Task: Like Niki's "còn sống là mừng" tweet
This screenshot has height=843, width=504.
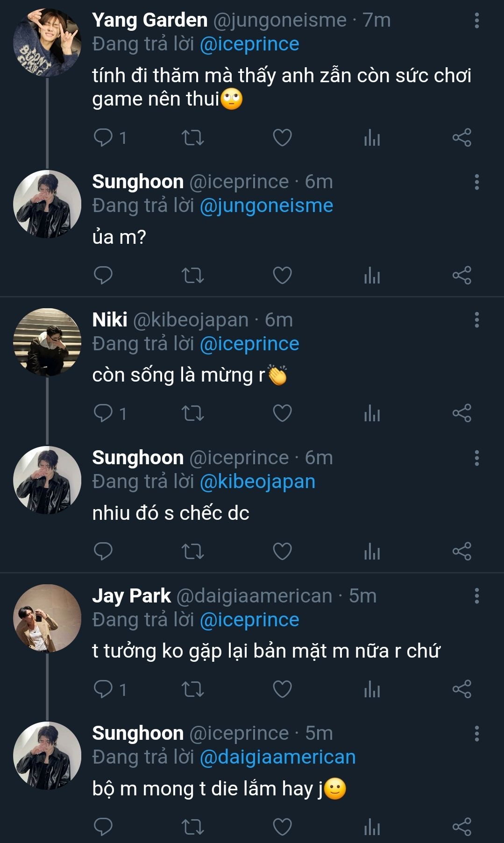Action: pos(282,413)
